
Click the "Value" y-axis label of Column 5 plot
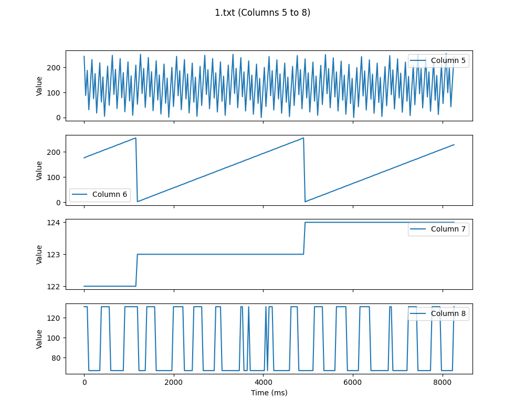[39, 86]
